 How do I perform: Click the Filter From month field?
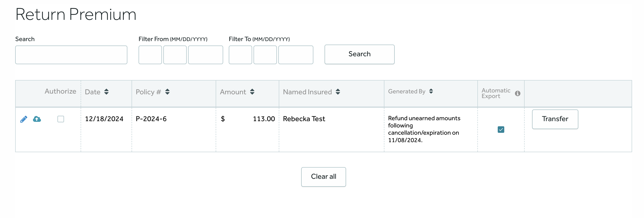[x=150, y=55]
